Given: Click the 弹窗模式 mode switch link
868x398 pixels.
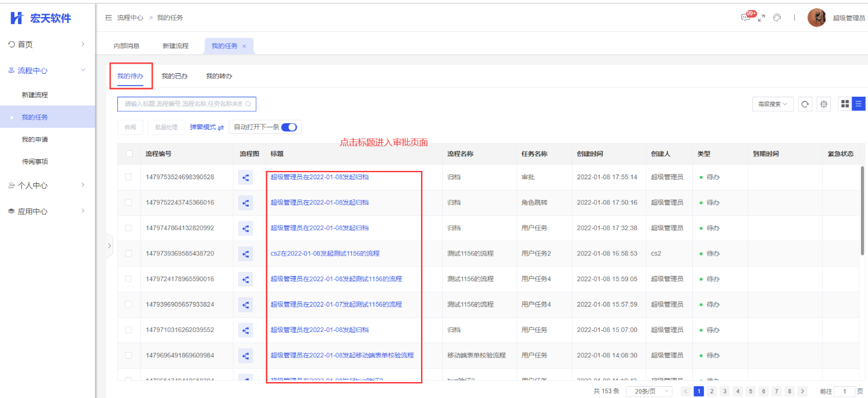Looking at the screenshot, I should 206,127.
